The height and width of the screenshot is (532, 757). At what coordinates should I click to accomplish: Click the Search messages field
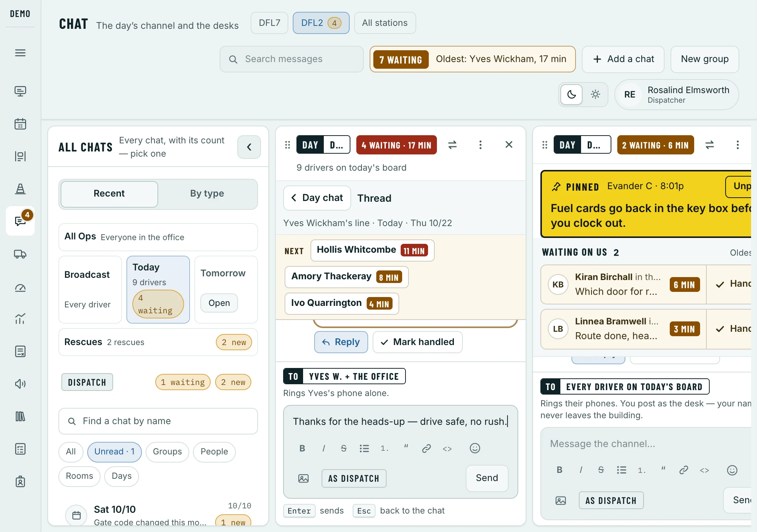292,59
